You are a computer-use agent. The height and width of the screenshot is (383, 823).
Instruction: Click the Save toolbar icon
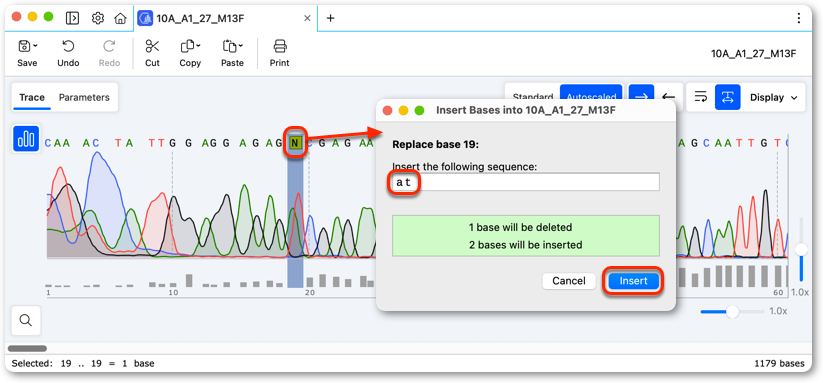[x=25, y=47]
